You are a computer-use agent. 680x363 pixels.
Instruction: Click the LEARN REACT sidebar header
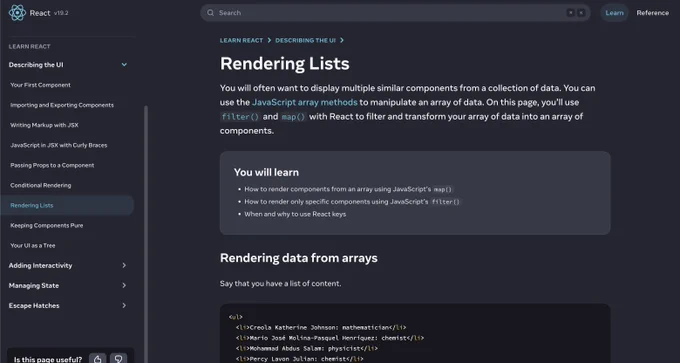29,46
